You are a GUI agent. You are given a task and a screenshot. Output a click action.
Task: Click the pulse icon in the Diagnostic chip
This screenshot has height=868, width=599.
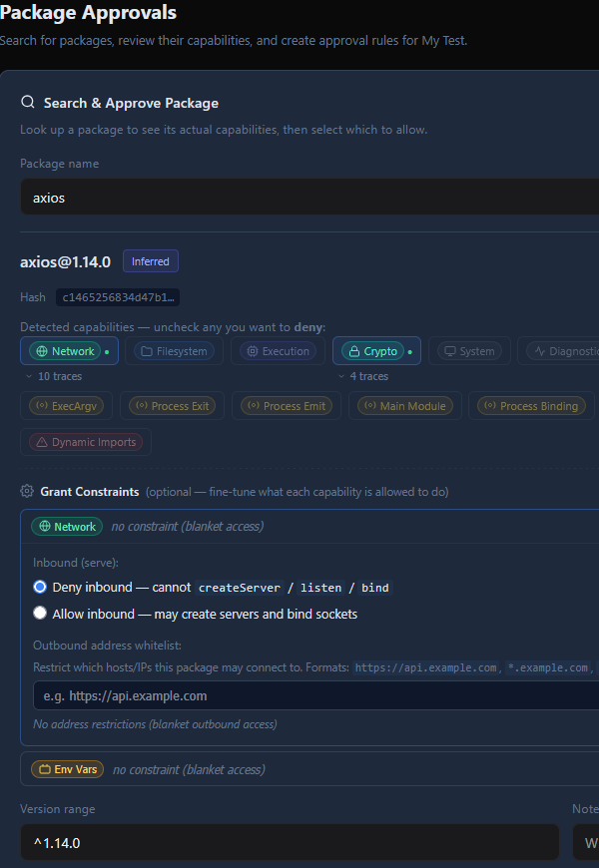click(x=540, y=351)
